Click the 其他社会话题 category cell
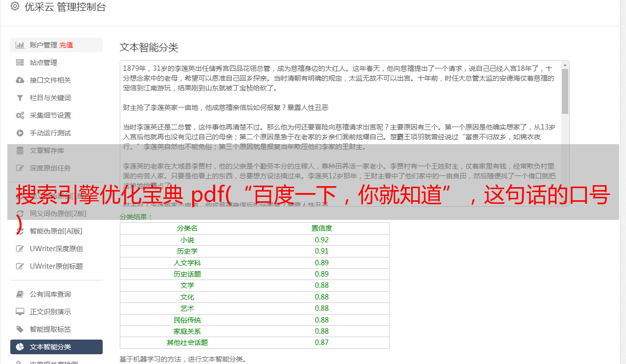Image resolution: width=626 pixels, height=364 pixels. tap(187, 343)
